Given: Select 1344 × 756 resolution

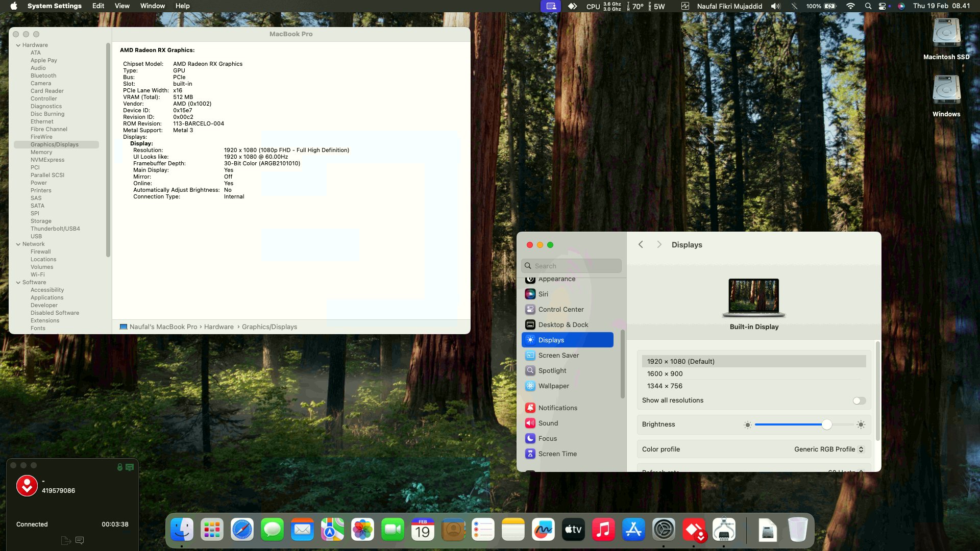Looking at the screenshot, I should pos(754,386).
